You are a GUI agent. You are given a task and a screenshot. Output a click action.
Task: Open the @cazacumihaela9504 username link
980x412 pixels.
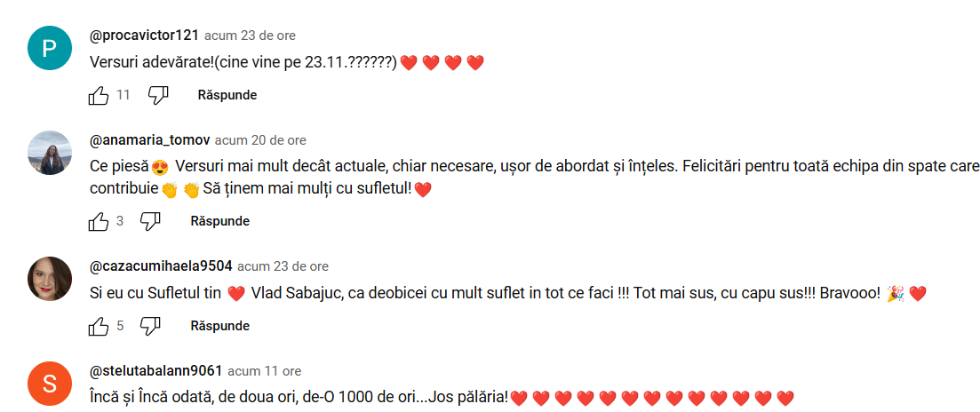tap(161, 265)
